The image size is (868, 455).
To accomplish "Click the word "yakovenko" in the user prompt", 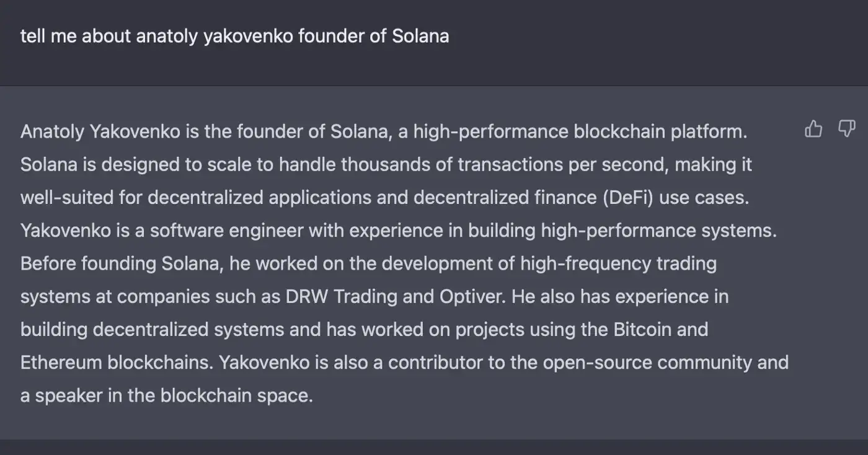I will pos(248,36).
